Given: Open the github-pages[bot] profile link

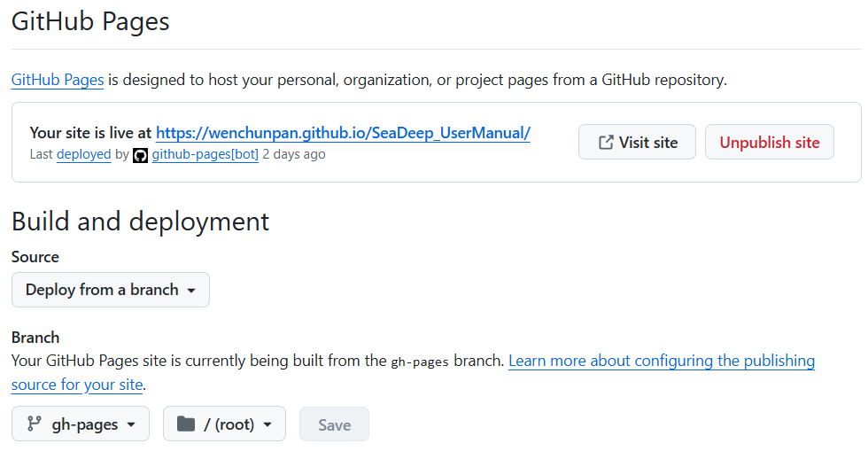Looking at the screenshot, I should tap(205, 154).
